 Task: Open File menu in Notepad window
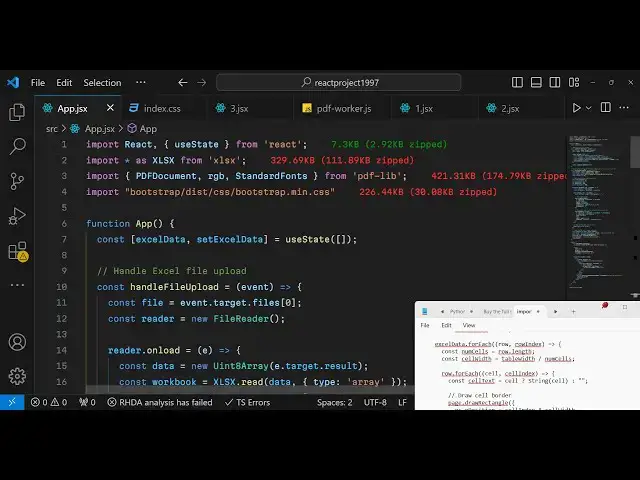coord(425,325)
